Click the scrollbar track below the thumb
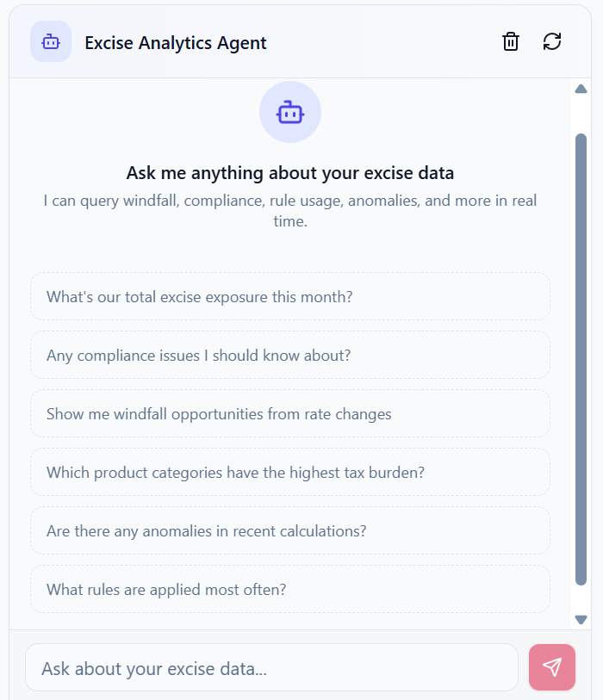Viewport: 603px width, 700px height. [581, 598]
